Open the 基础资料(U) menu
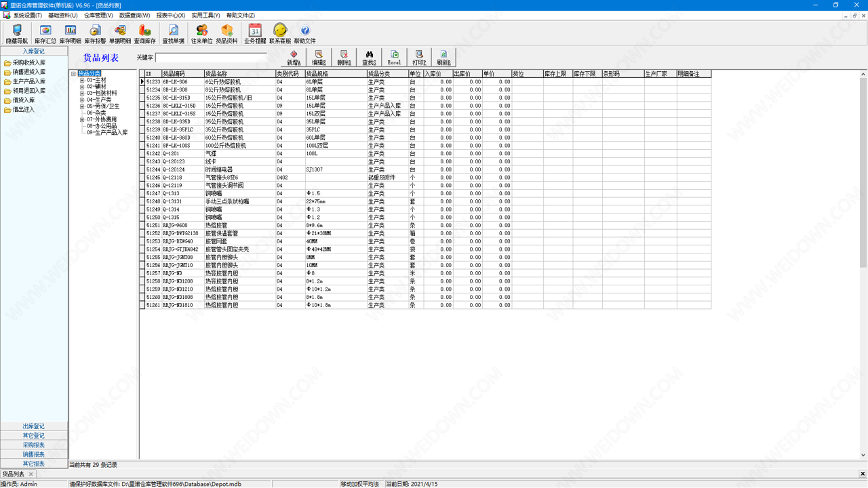Screen dimensions: 868x488 pos(62,15)
